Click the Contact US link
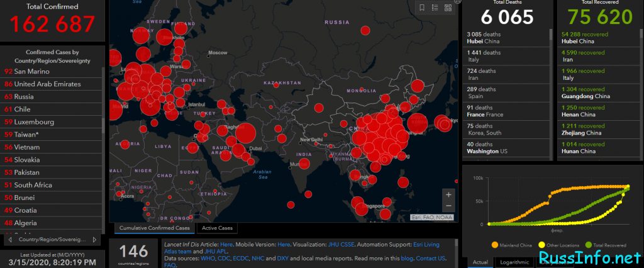This screenshot has height=268, width=644. (430, 259)
